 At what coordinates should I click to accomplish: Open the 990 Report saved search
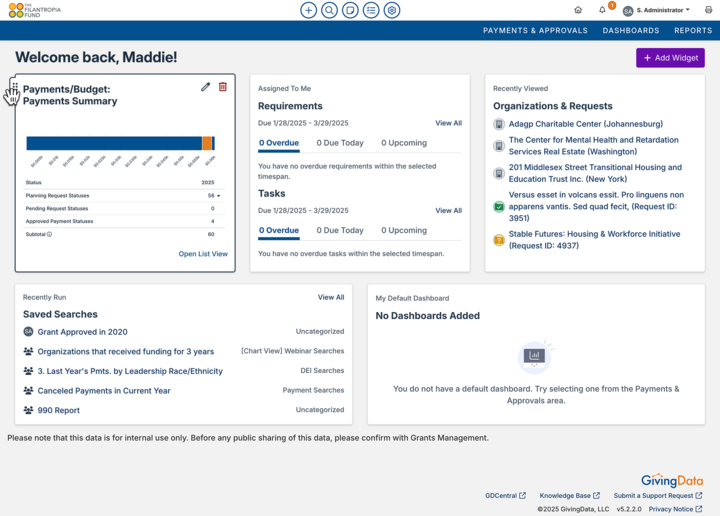58,410
